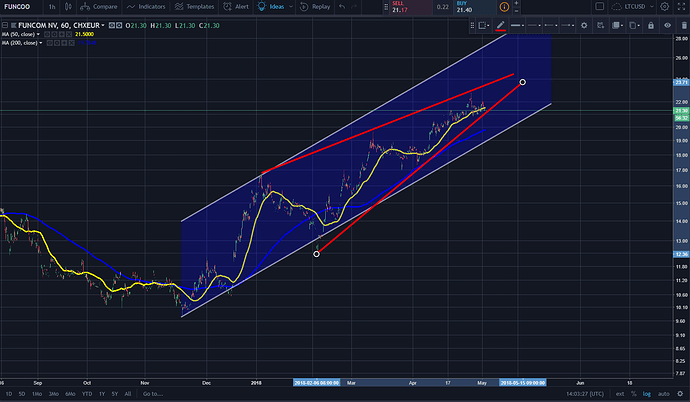Click the redo arrow
Screen dimensions: 690x402
(354, 7)
